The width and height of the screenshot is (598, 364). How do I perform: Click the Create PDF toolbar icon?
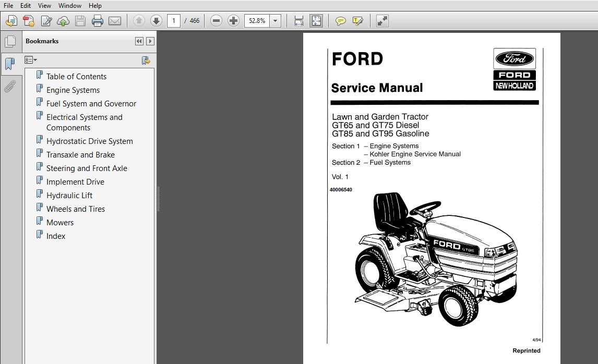coord(11,20)
